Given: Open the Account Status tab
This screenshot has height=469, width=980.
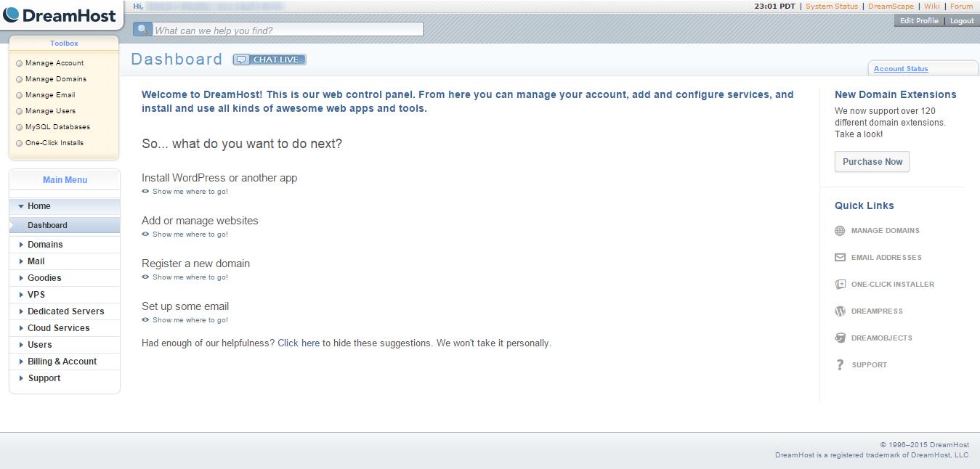Looking at the screenshot, I should [x=901, y=69].
